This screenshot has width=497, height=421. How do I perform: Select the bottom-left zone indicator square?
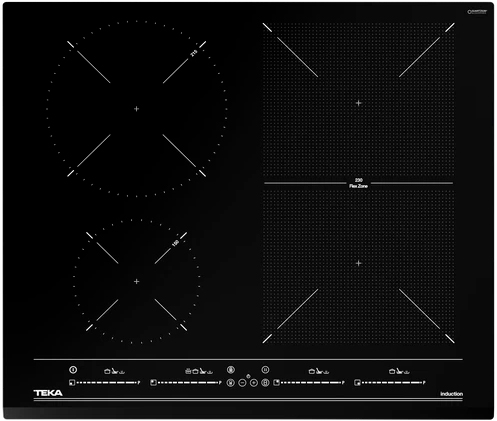(72, 383)
